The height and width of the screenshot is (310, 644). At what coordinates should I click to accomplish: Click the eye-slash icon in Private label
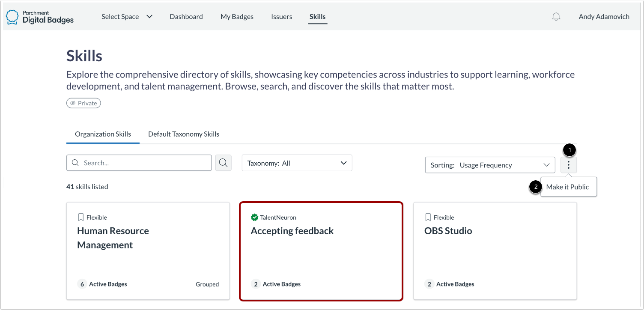point(73,103)
